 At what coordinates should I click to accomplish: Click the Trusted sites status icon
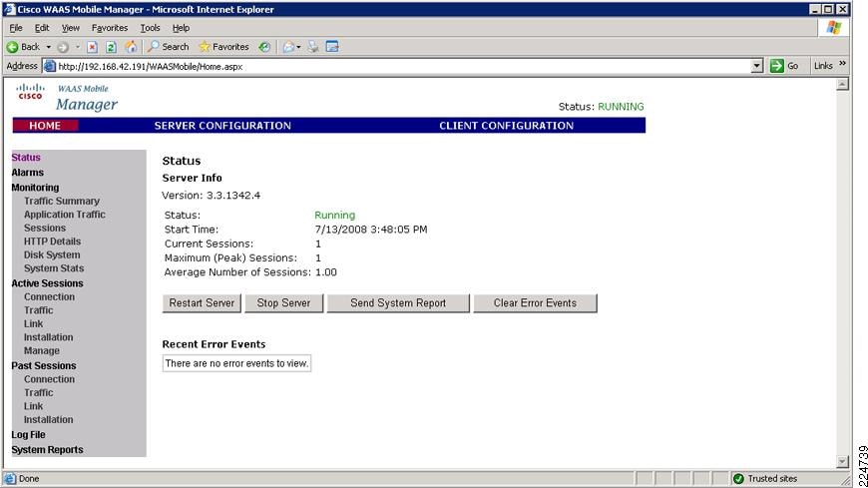pyautogui.click(x=738, y=479)
